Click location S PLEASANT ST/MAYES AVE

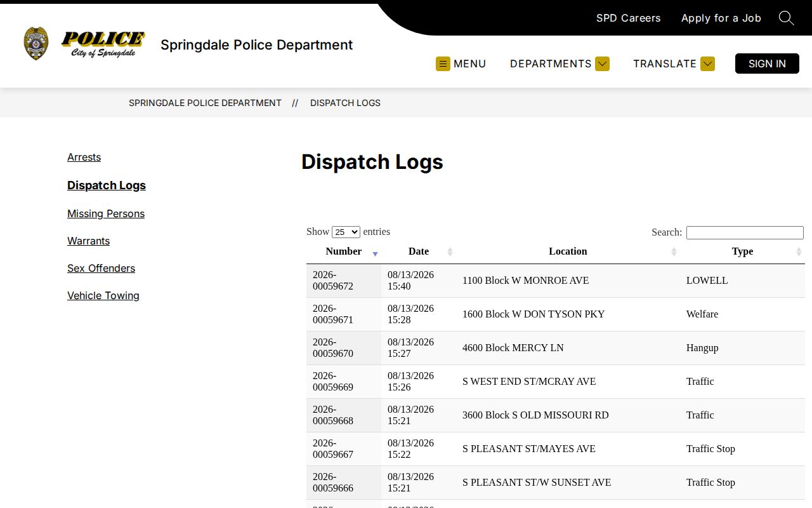tap(529, 449)
